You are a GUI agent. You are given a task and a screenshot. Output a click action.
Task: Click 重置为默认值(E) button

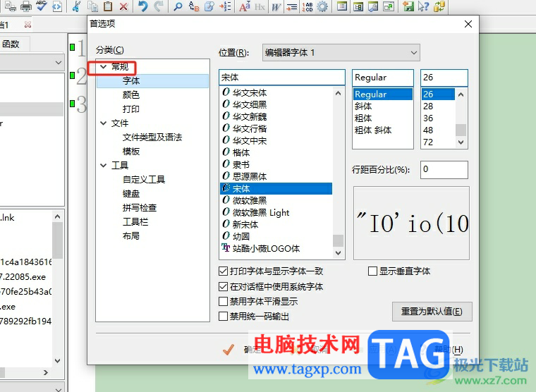[x=432, y=312]
